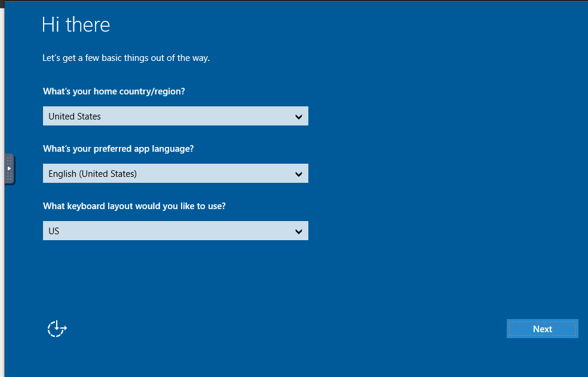
Task: Click the "What's your preferred app language?" label
Action: (x=118, y=149)
